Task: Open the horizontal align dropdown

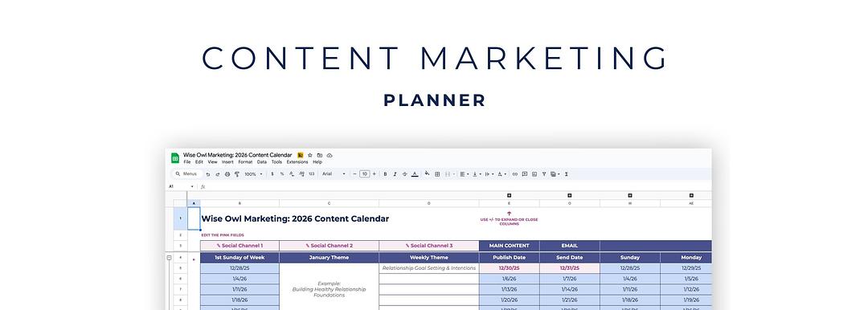Action: point(465,173)
